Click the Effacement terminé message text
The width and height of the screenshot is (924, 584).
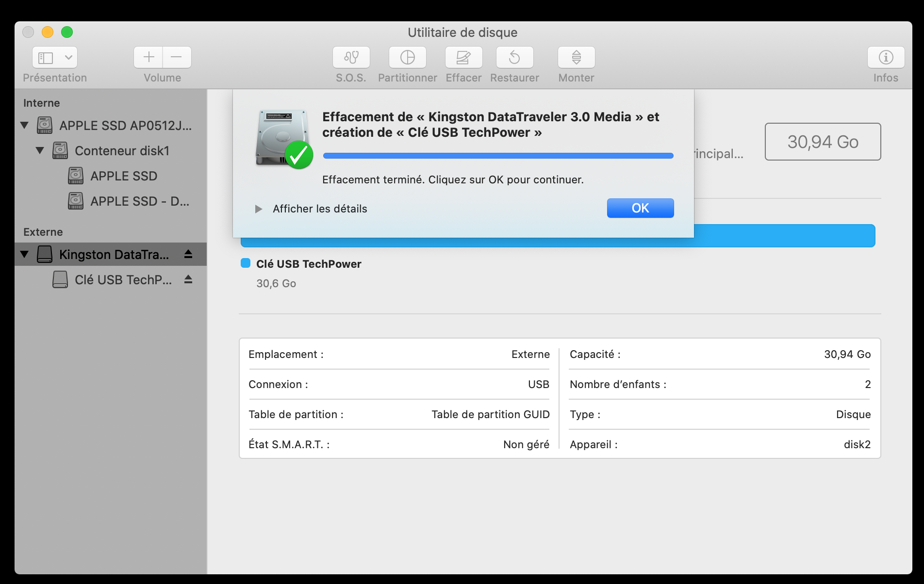453,179
